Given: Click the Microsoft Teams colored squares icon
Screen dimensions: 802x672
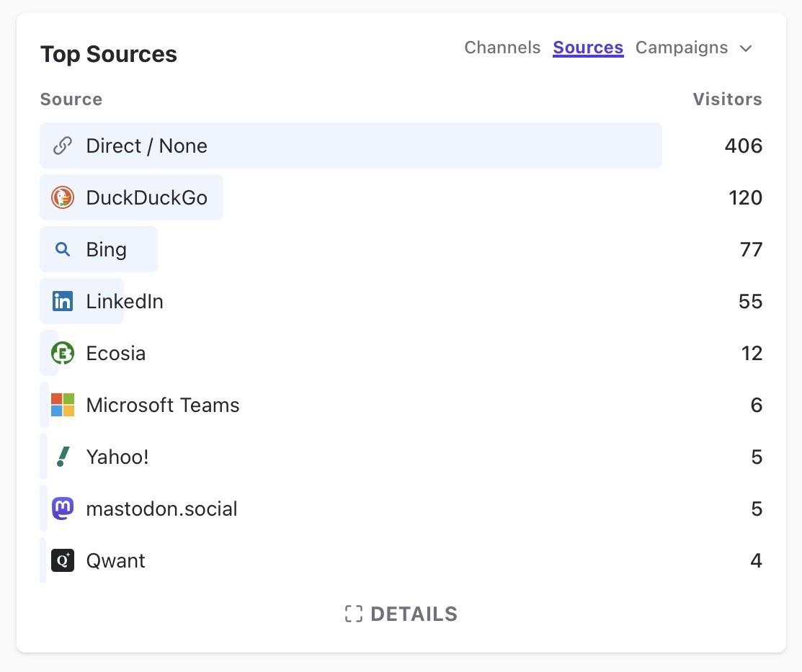Looking at the screenshot, I should [x=63, y=406].
